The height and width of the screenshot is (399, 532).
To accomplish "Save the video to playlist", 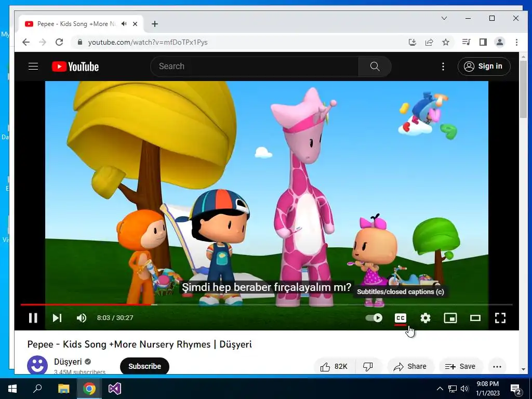I will (x=460, y=366).
